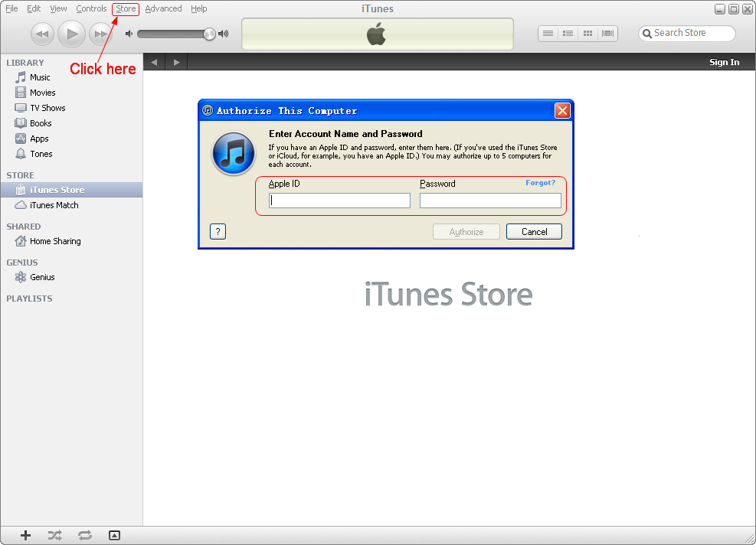Open the View menu
Screen dimensions: 756x545
click(x=58, y=8)
